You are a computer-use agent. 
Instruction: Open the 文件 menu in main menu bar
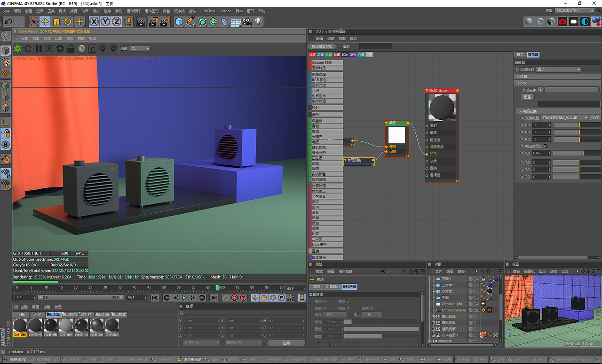click(6, 11)
